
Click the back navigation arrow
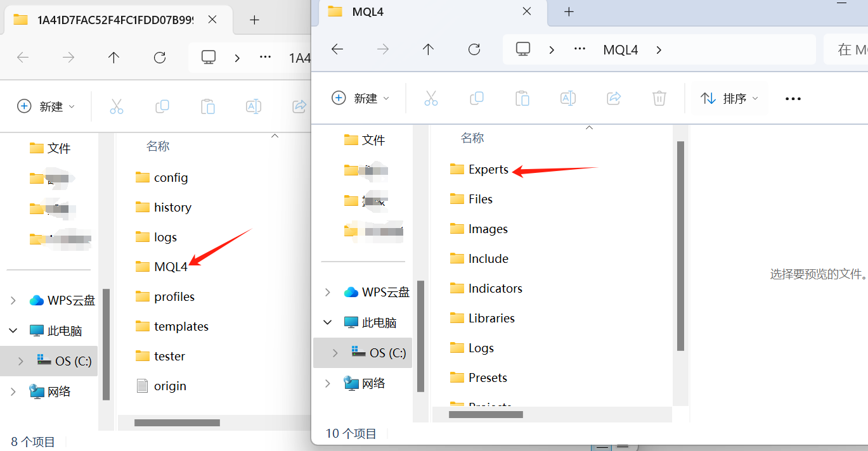coord(337,49)
